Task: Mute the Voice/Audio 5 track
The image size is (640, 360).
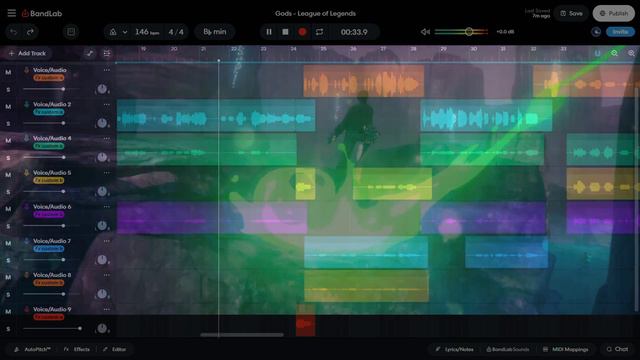Action: click(8, 175)
